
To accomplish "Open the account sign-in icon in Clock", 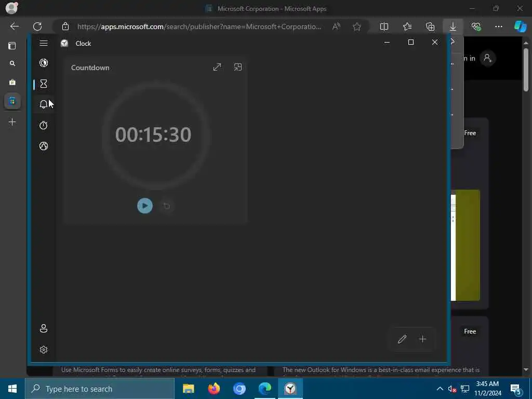I will click(44, 328).
